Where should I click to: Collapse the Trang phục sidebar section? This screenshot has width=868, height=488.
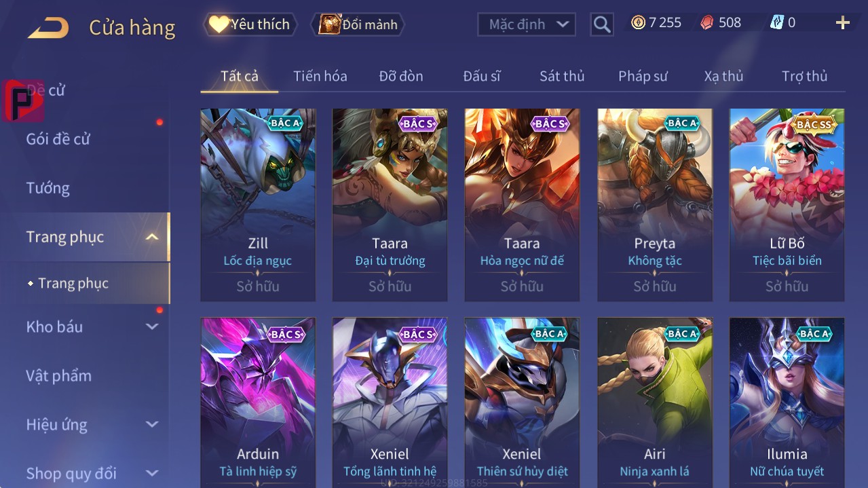coord(152,237)
